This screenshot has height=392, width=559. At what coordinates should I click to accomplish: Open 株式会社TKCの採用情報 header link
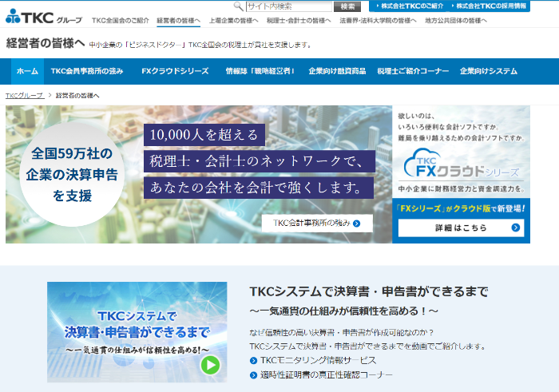(491, 6)
